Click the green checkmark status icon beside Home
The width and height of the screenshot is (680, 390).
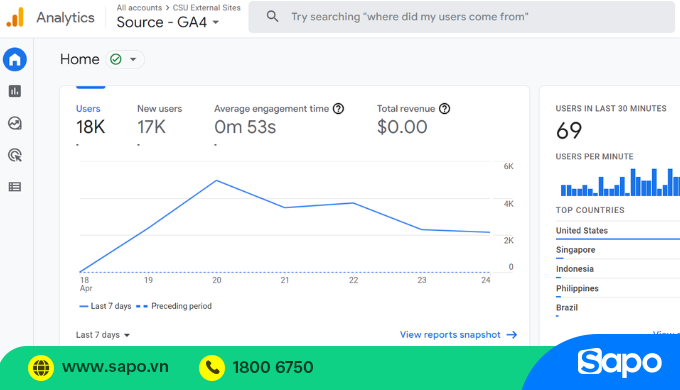(x=116, y=59)
